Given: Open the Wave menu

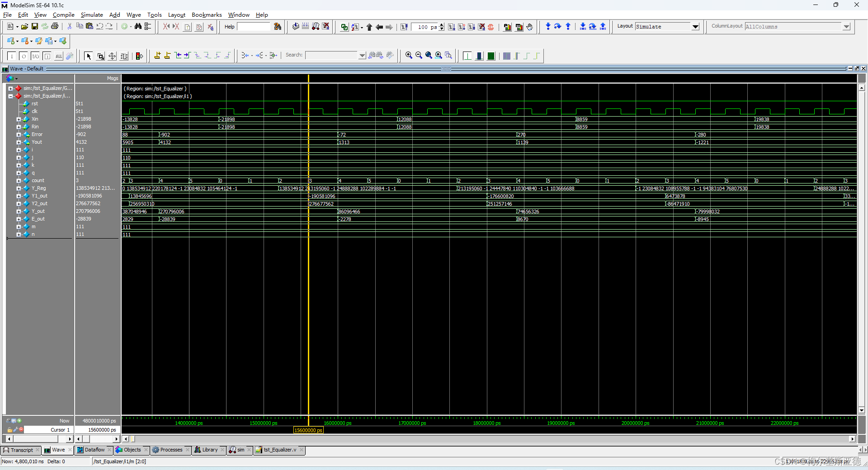Looking at the screenshot, I should (x=134, y=15).
